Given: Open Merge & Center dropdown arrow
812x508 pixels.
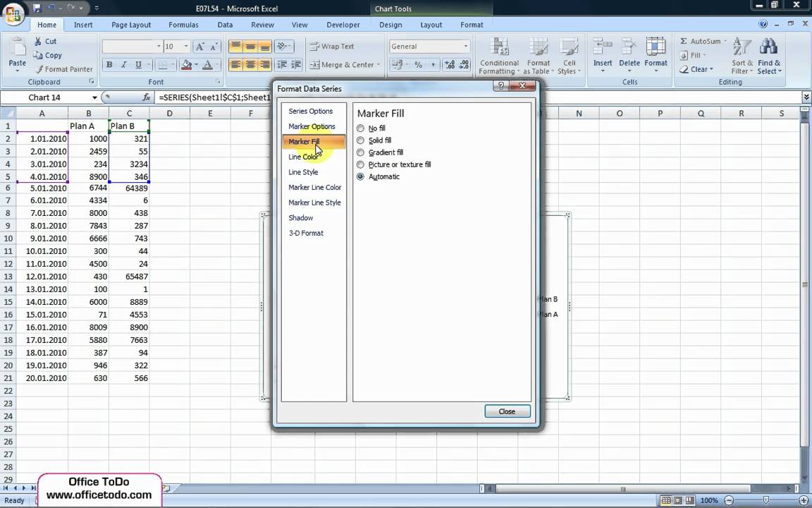Looking at the screenshot, I should click(x=379, y=65).
